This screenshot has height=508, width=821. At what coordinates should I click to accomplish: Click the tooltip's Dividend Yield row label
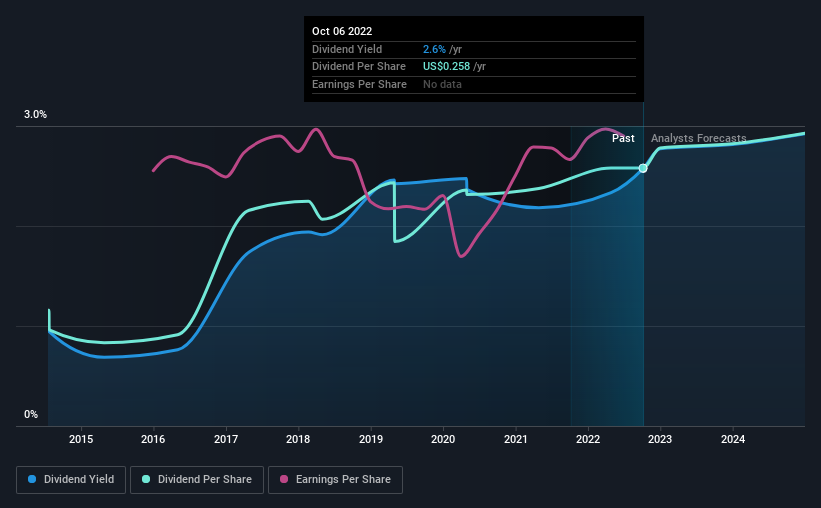point(347,49)
